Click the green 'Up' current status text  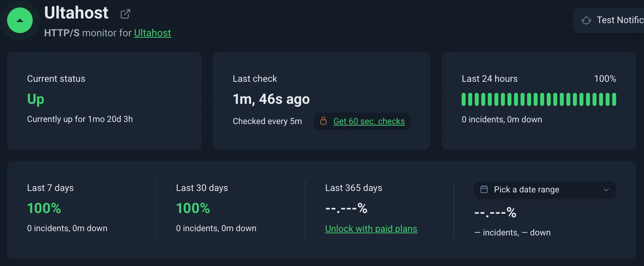click(x=36, y=99)
